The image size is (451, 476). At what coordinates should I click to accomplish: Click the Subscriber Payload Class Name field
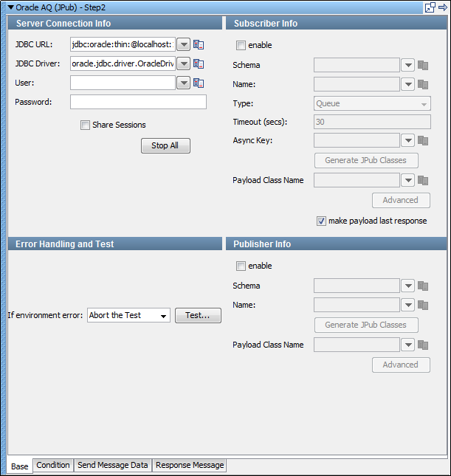pyautogui.click(x=357, y=180)
